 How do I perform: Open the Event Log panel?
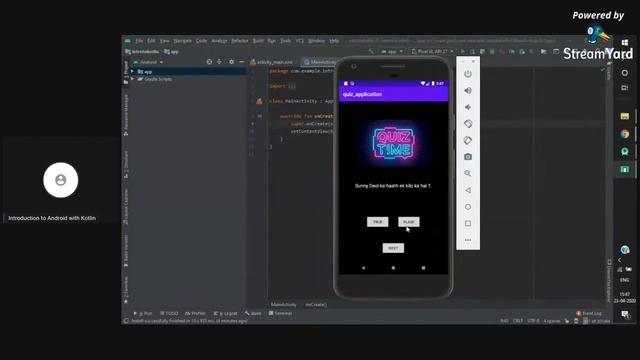pyautogui.click(x=589, y=313)
